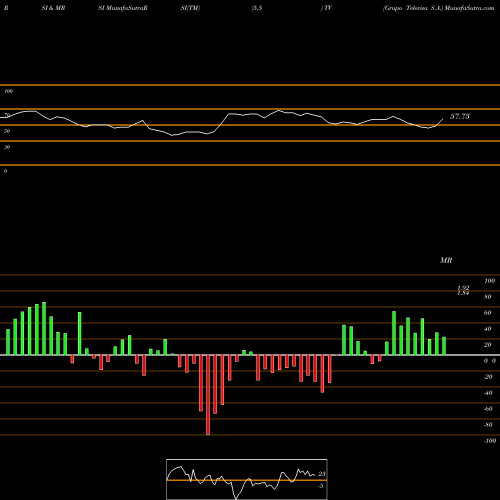Click the tallest green bar on the left of the MR histogram
The width and height of the screenshot is (500, 500).
[44, 329]
